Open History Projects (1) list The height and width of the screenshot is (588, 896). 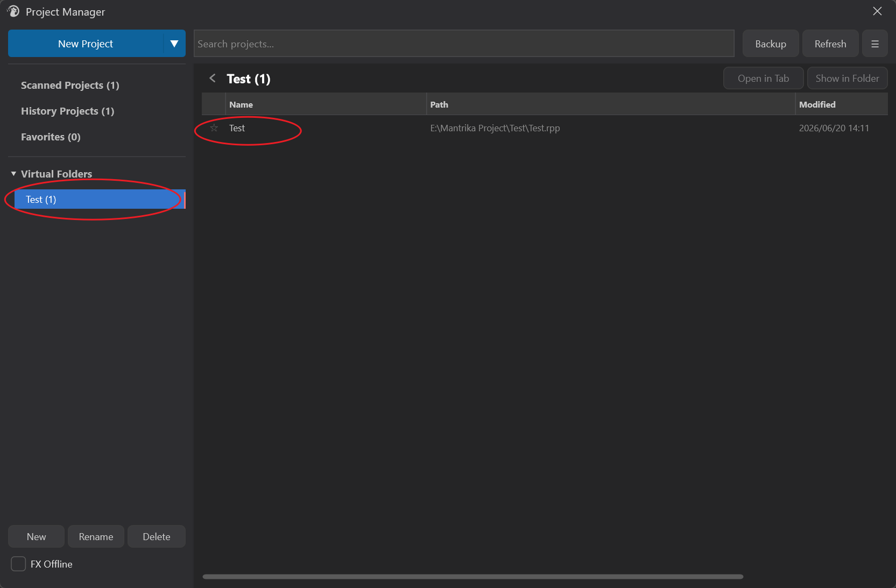67,111
